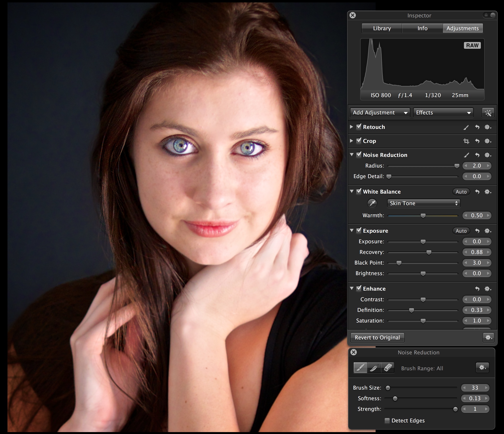Viewport: 504px width, 434px height.
Task: Uncheck the White Balance adjustment
Action: 359,192
